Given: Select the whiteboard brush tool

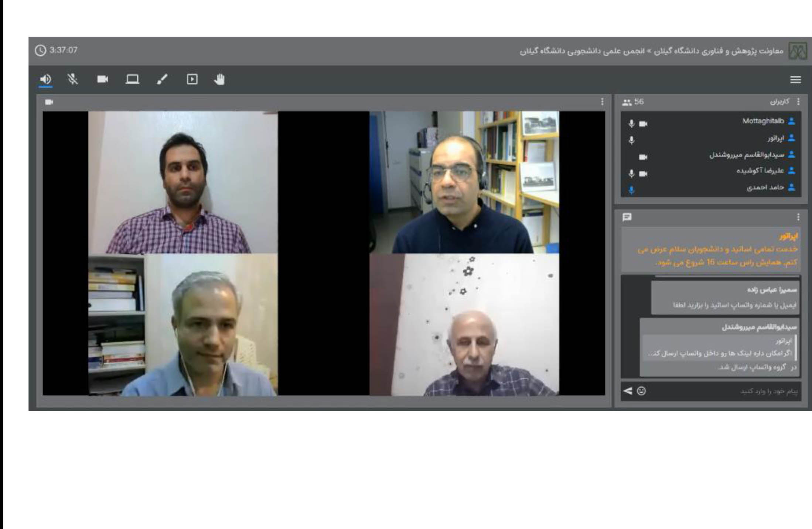Looking at the screenshot, I should click(162, 79).
